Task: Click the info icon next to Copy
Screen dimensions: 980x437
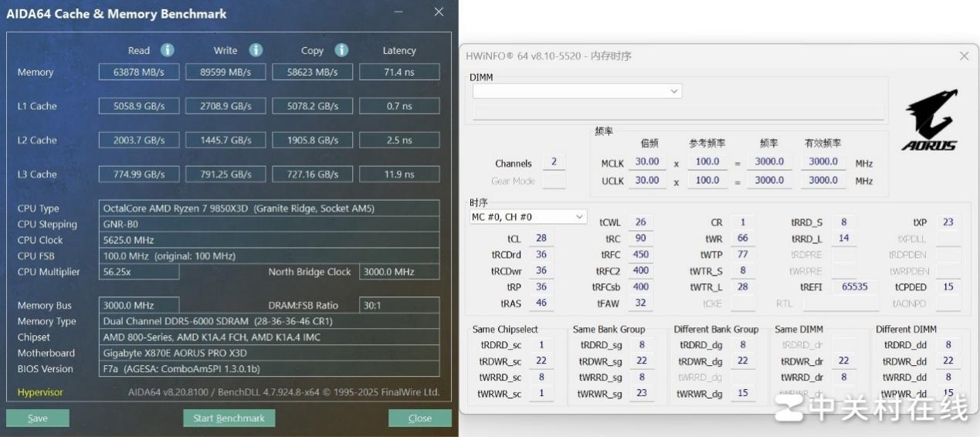Action: pos(341,50)
